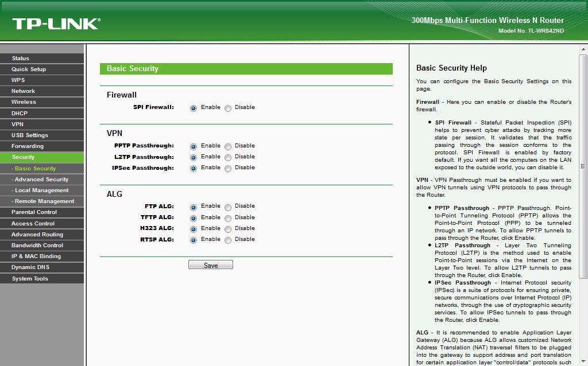Click the ALG section heading
The image size is (588, 366).
(114, 194)
